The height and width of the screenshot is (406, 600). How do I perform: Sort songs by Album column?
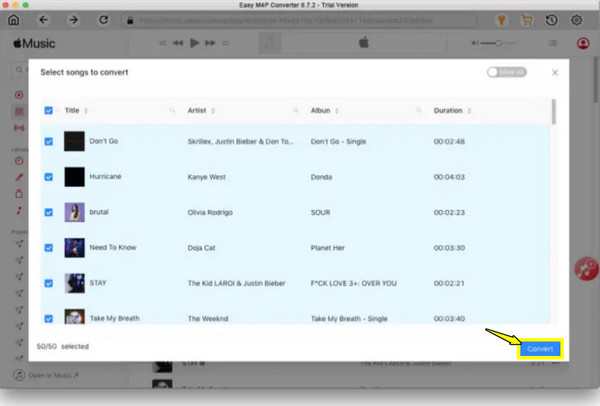[x=336, y=111]
